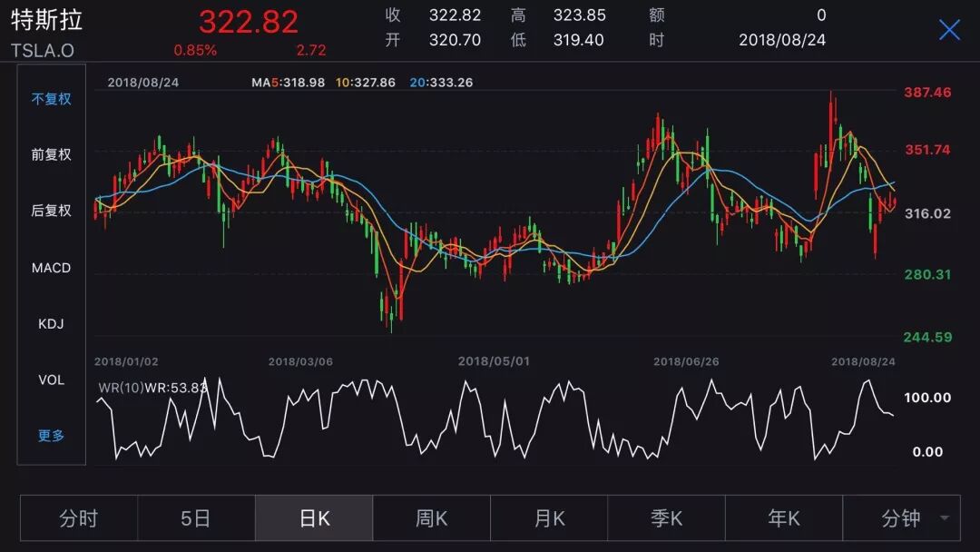Select 前复权 price adjustment option

(51, 154)
